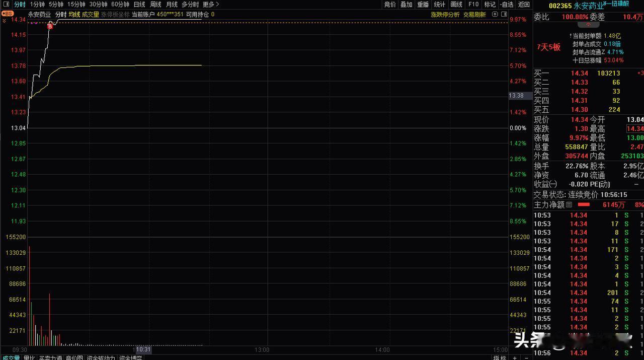This screenshot has width=644, height=360.
Task: Click the 重播 replay button
Action: point(423,5)
